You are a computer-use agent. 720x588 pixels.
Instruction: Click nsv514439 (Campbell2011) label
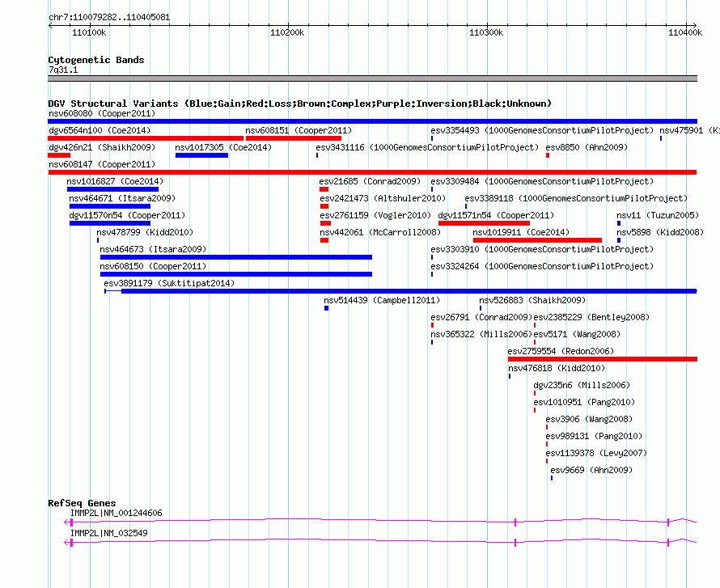[x=382, y=300]
